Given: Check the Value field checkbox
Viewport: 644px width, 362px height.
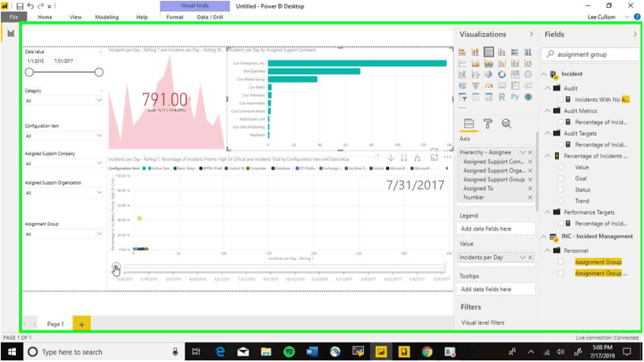Looking at the screenshot, I should (x=560, y=167).
